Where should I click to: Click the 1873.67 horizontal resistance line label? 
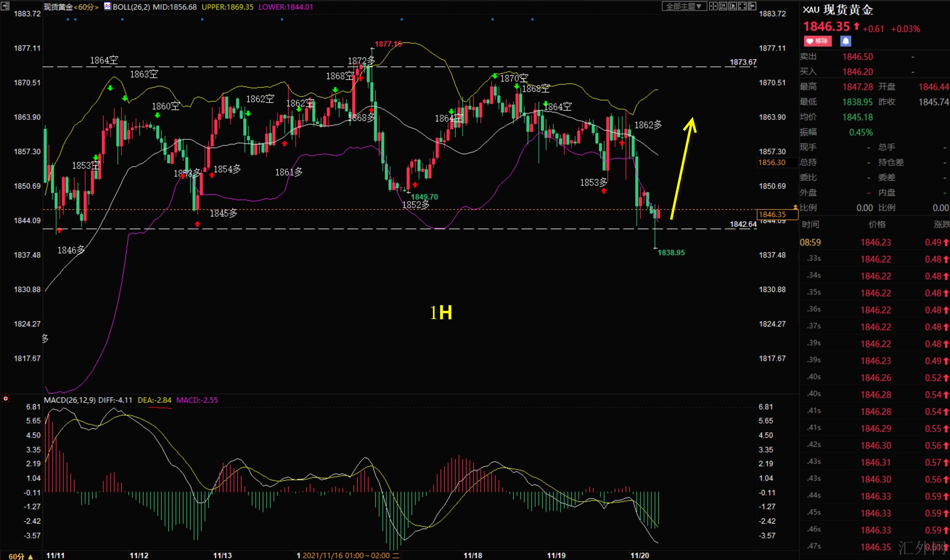point(743,62)
